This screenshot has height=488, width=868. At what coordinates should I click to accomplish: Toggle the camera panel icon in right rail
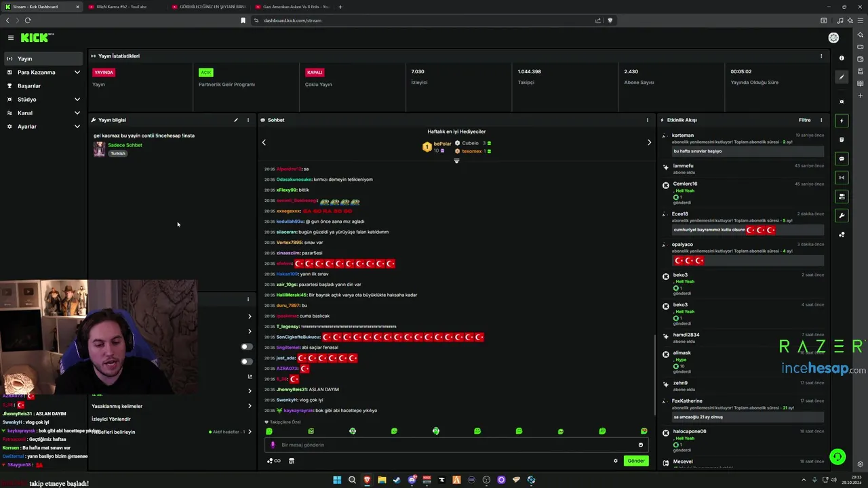click(x=842, y=197)
